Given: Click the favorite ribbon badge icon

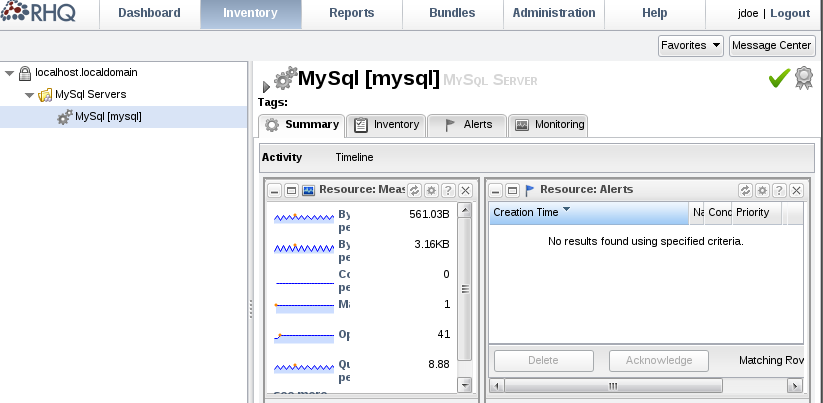Looking at the screenshot, I should point(804,78).
